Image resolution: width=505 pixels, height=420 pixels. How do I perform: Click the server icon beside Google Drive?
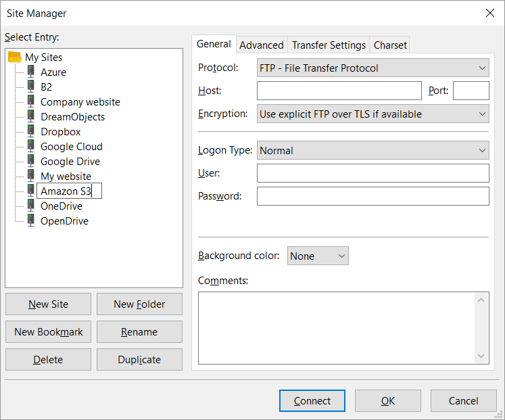[x=31, y=161]
